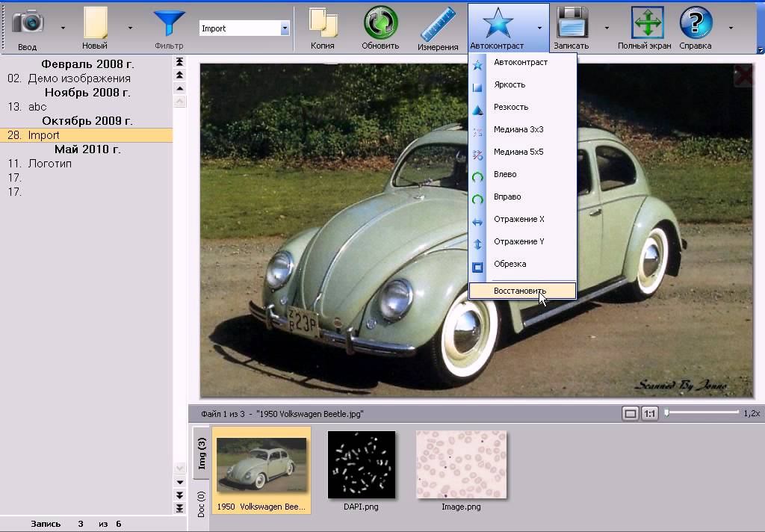Switch to the Doc (0) tab
This screenshot has height=532, width=765.
click(x=202, y=504)
